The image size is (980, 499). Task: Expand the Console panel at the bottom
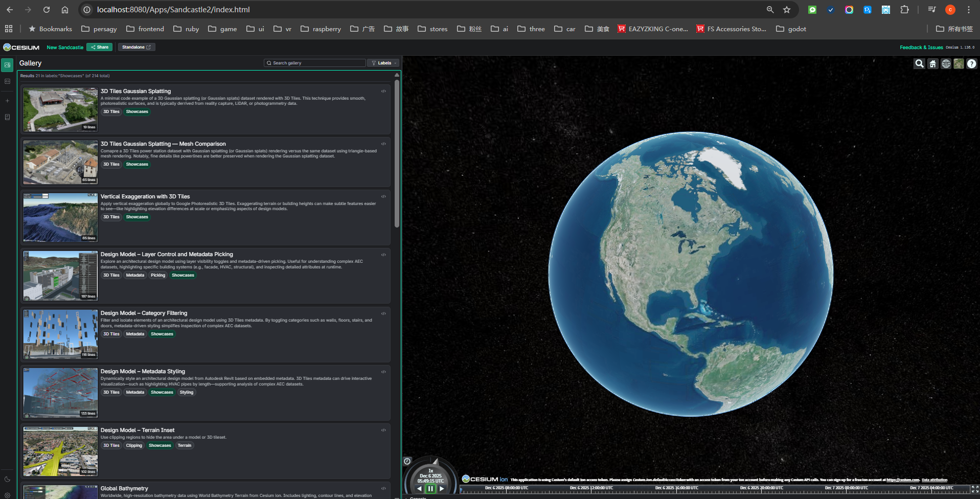pos(418,497)
